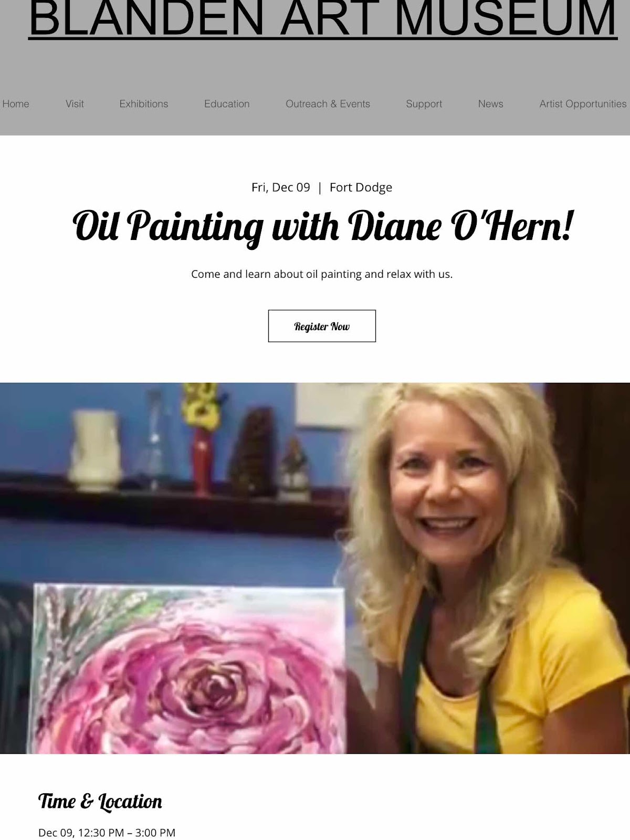Image resolution: width=630 pixels, height=840 pixels.
Task: Go to the Visit page
Action: tap(75, 104)
